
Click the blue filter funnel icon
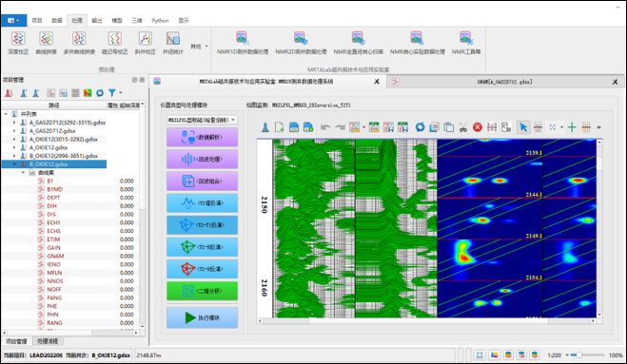click(112, 93)
